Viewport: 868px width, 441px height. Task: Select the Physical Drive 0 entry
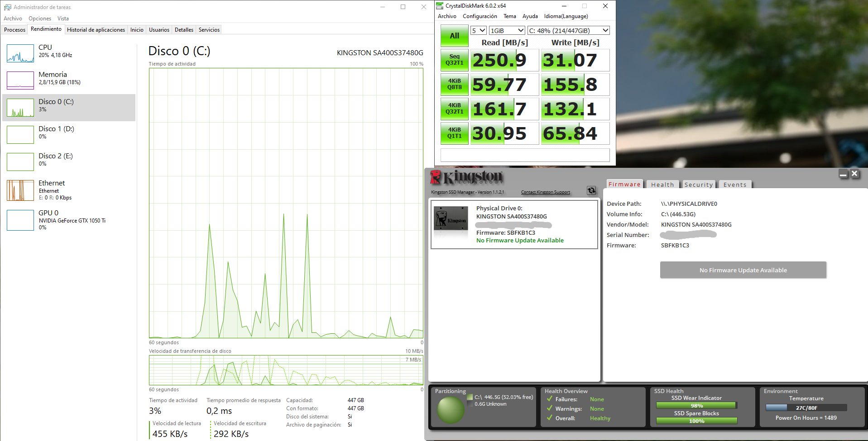(x=514, y=224)
